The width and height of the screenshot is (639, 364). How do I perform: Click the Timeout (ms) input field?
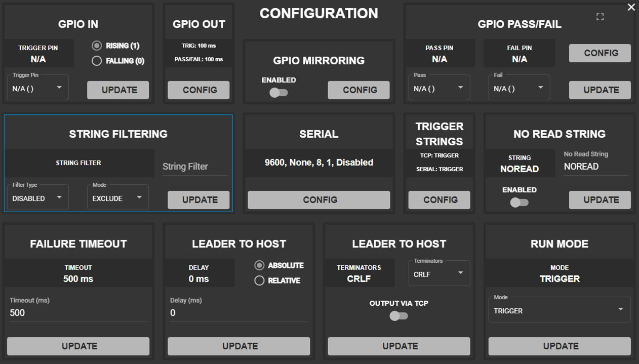point(78,313)
